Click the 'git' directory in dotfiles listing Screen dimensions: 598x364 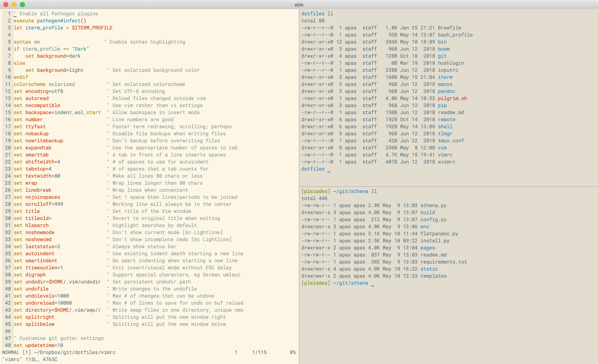(x=442, y=56)
